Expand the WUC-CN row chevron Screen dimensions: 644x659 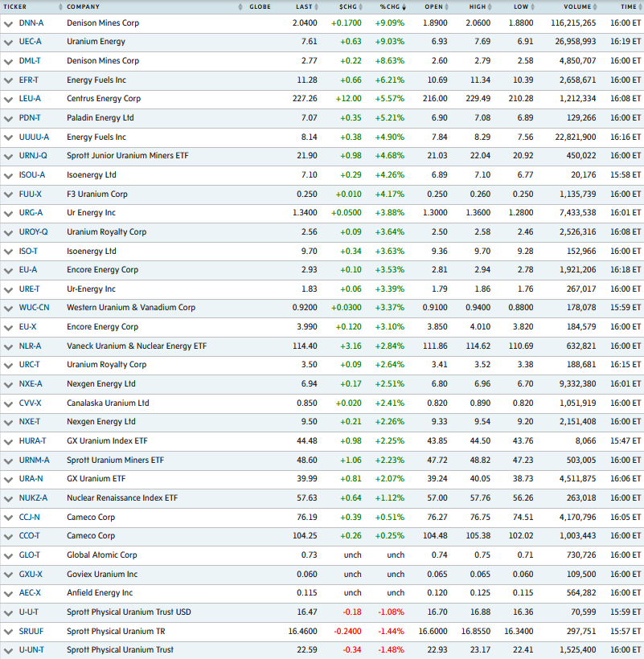[8, 309]
